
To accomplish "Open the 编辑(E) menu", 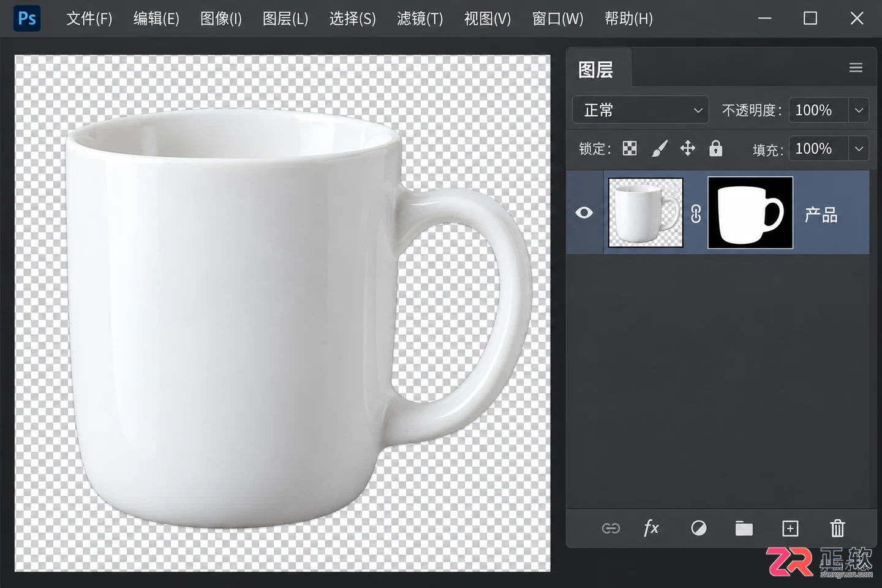I will 156,19.
